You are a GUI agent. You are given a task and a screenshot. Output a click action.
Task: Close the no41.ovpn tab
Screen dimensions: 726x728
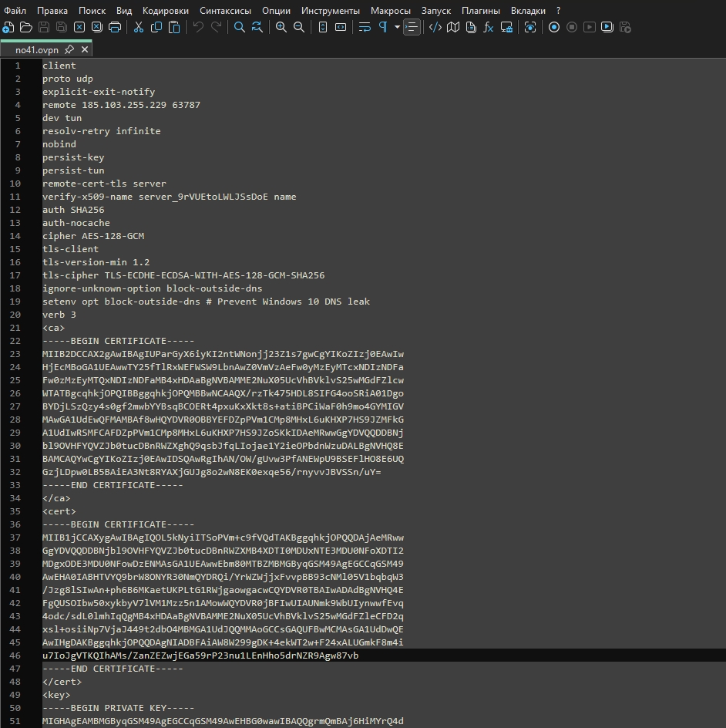tap(85, 49)
